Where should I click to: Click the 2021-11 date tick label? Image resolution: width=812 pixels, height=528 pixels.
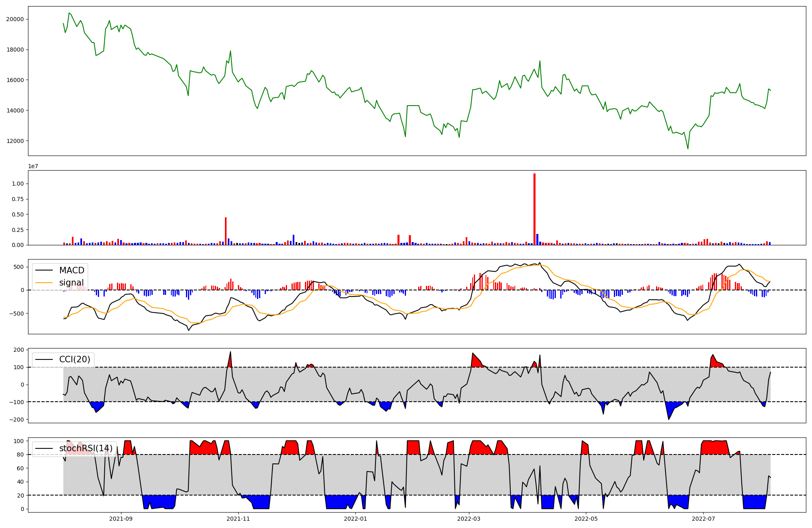click(238, 519)
